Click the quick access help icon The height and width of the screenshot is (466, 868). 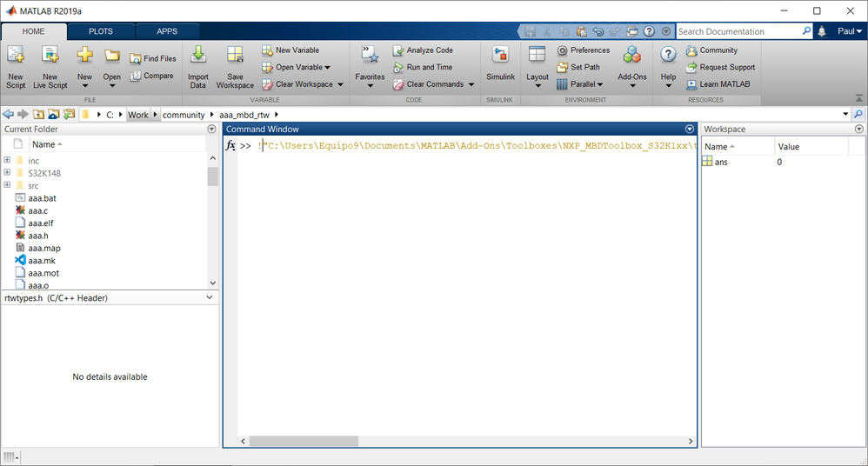[650, 31]
